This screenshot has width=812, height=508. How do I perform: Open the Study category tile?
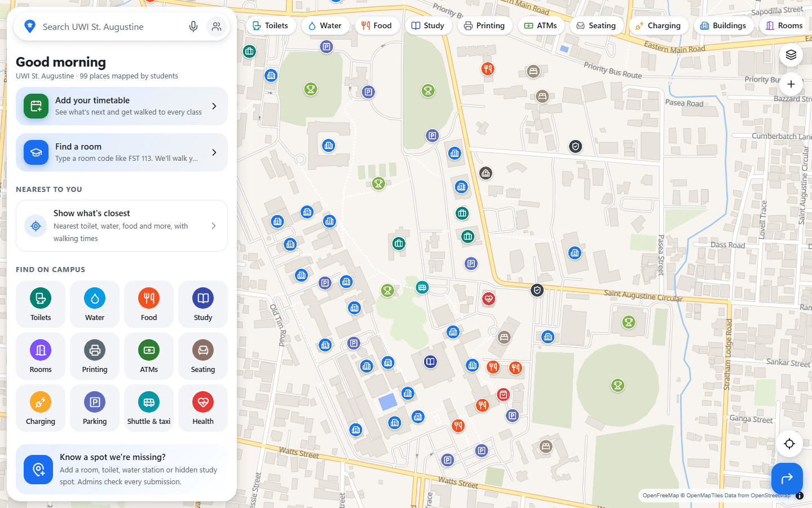(203, 304)
